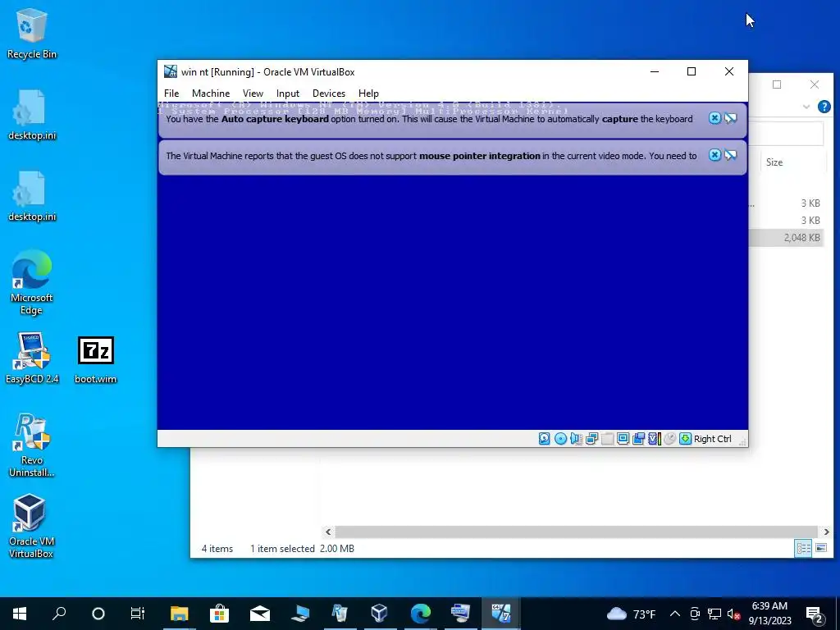Image resolution: width=840 pixels, height=630 pixels.
Task: Open the weather 73°F widget
Action: click(x=631, y=614)
